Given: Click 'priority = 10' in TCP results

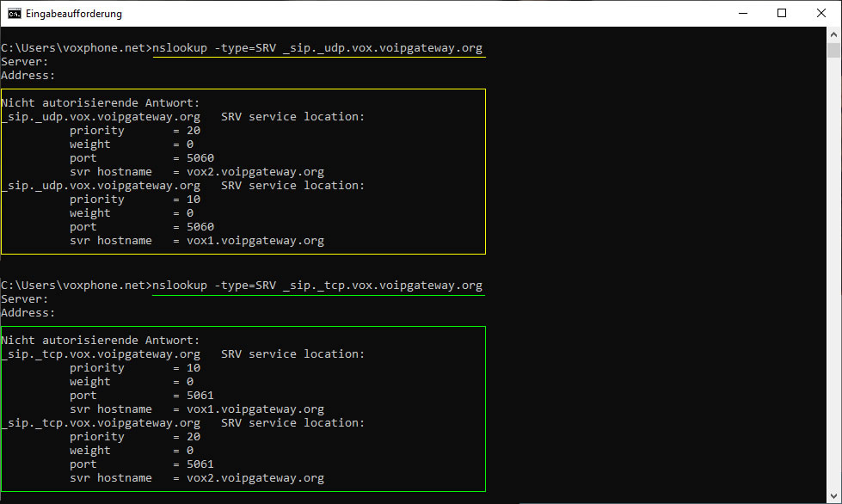Looking at the screenshot, I should pyautogui.click(x=135, y=367).
